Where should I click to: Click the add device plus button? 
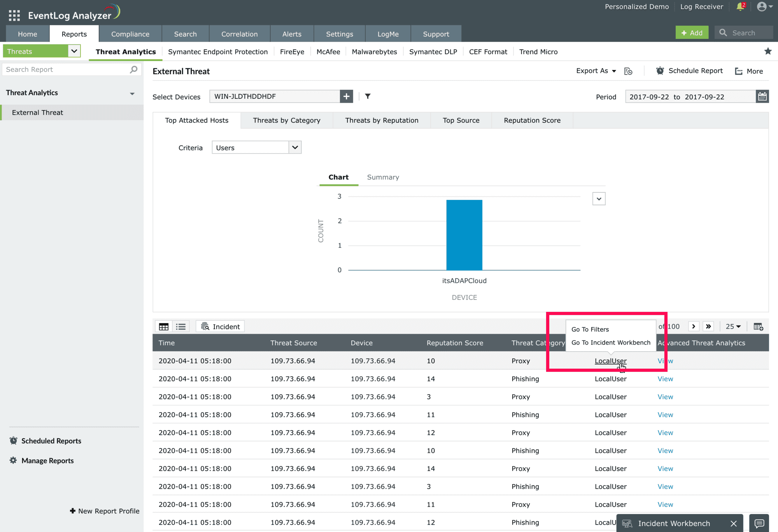click(346, 96)
